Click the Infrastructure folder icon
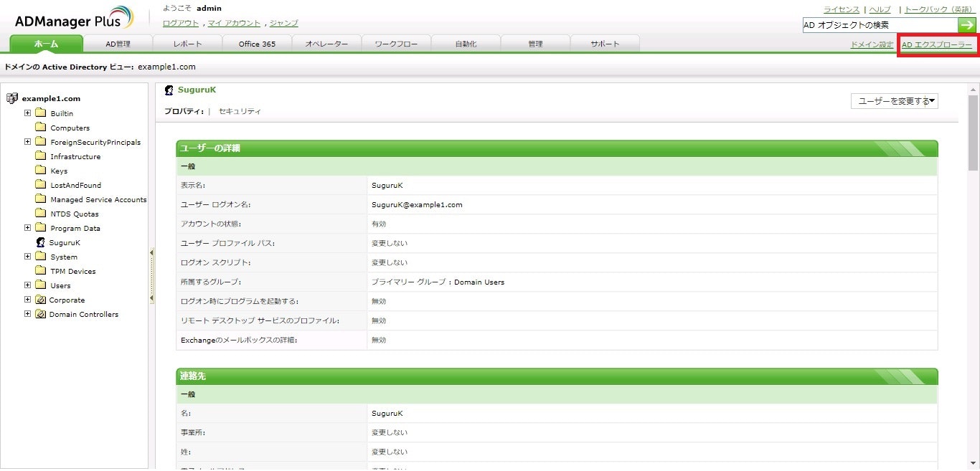This screenshot has width=980, height=471. point(41,156)
